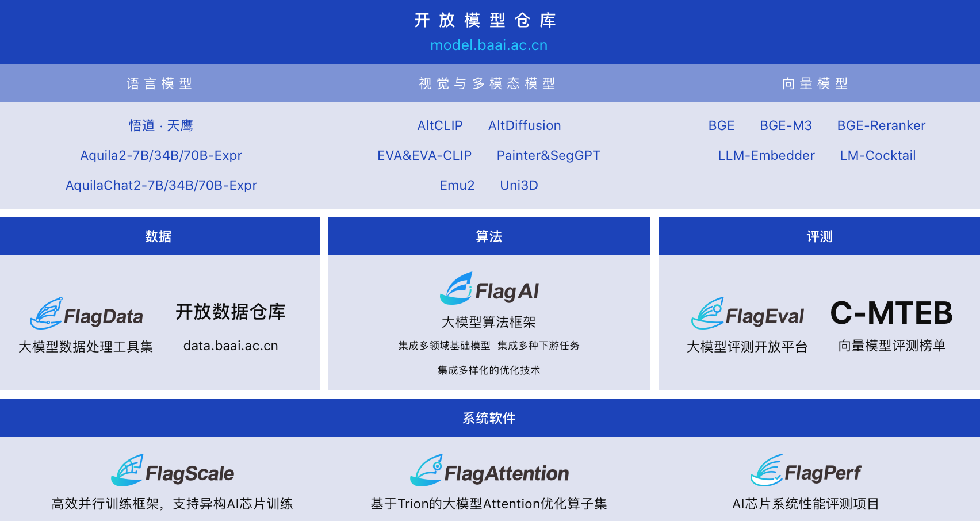Viewport: 980px width, 521px height.
Task: Open the Emu2 model link
Action: [457, 185]
